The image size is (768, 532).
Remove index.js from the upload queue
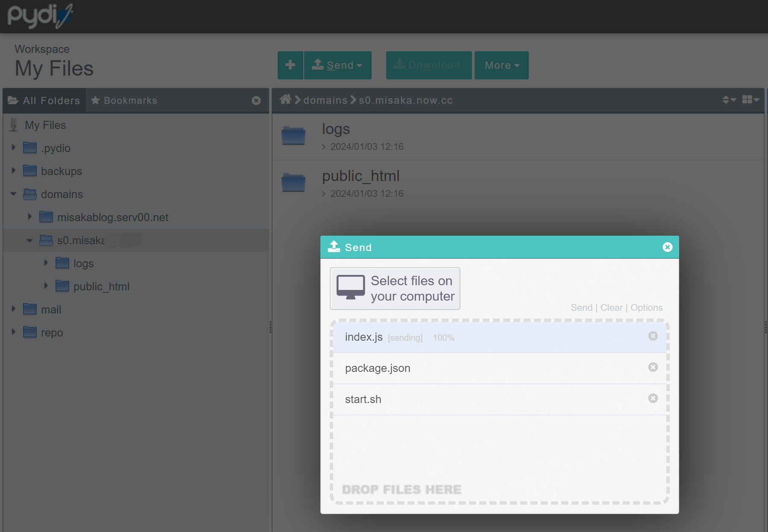click(x=653, y=336)
